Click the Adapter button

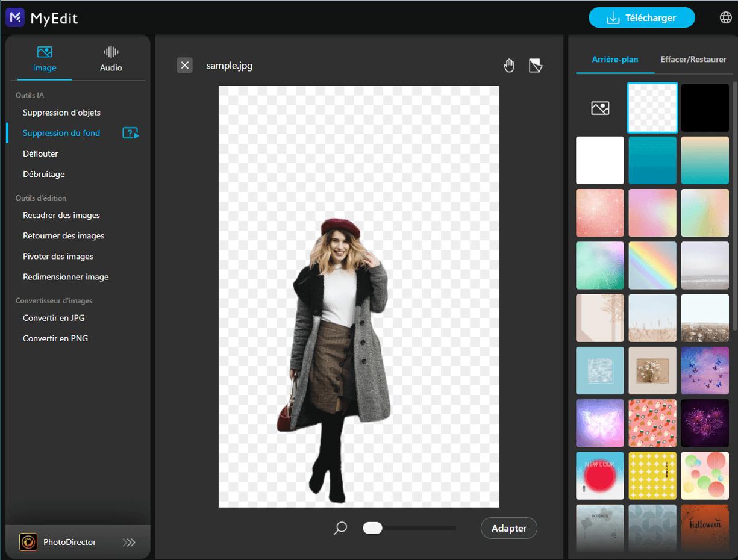508,528
